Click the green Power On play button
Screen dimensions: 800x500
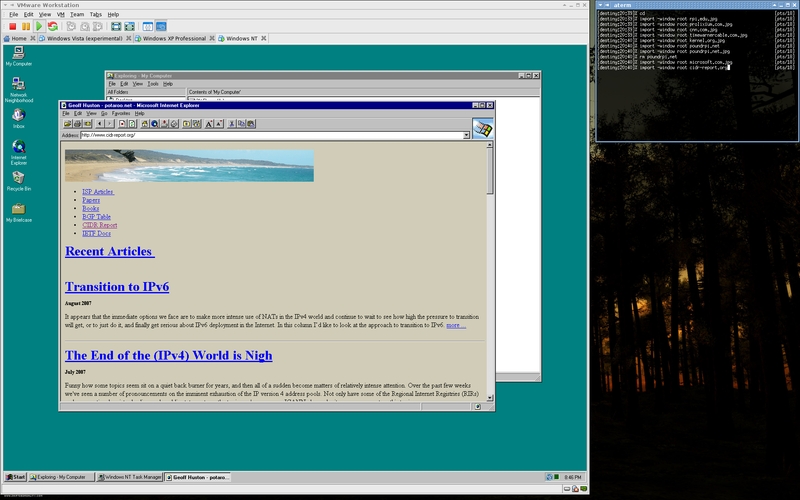39,27
